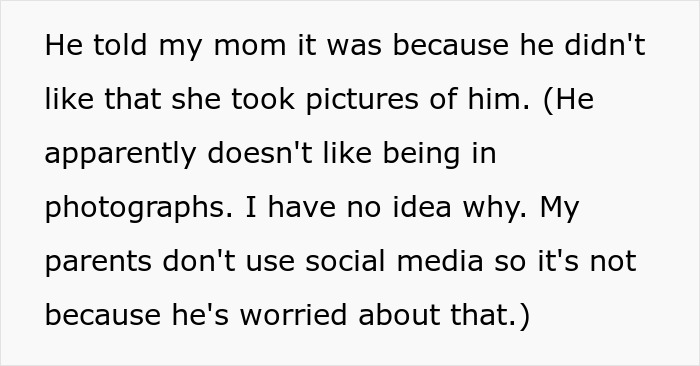Click the word "idea" in fourth line

pyautogui.click(x=422, y=208)
